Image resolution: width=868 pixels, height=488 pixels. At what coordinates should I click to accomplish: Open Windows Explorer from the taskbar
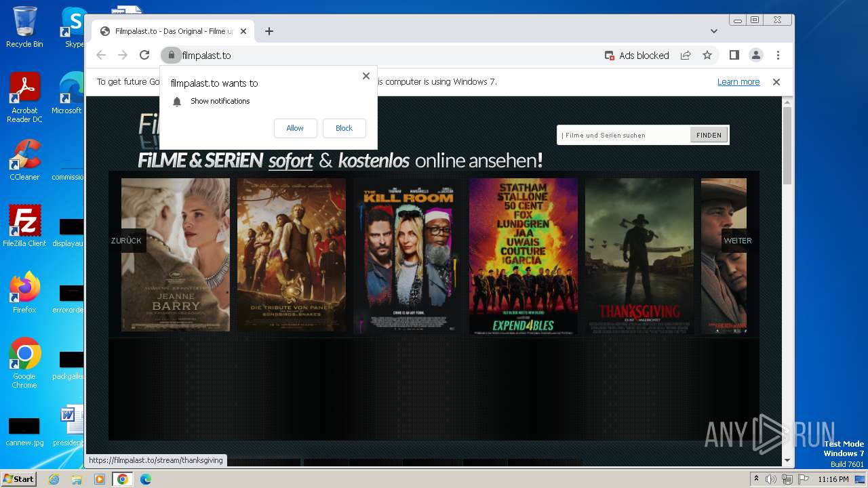[77, 479]
